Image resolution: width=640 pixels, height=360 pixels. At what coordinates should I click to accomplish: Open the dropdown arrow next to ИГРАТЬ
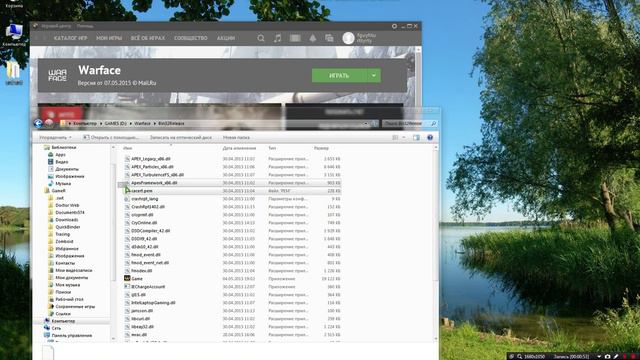[373, 76]
